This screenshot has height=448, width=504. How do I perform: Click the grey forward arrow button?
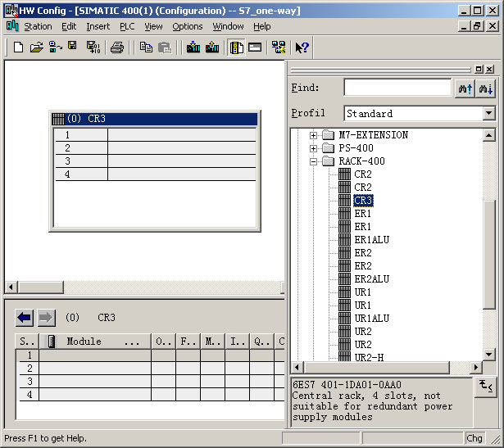tap(46, 318)
